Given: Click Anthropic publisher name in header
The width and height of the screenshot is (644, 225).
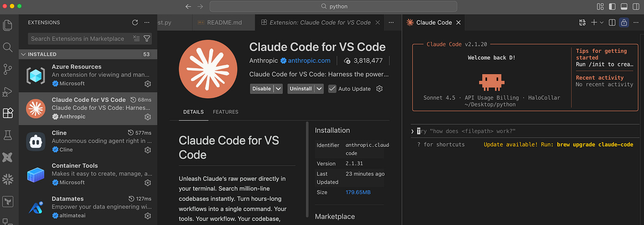Looking at the screenshot, I should 264,61.
